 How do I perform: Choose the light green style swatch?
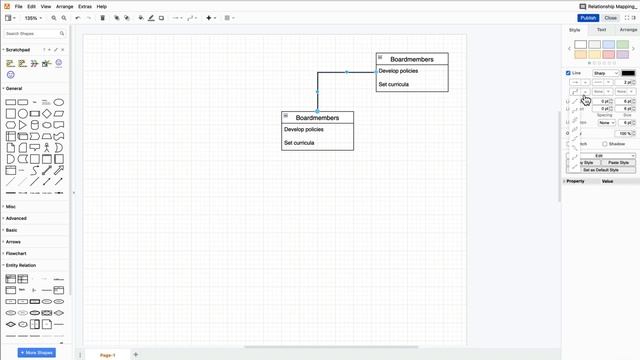tap(622, 44)
